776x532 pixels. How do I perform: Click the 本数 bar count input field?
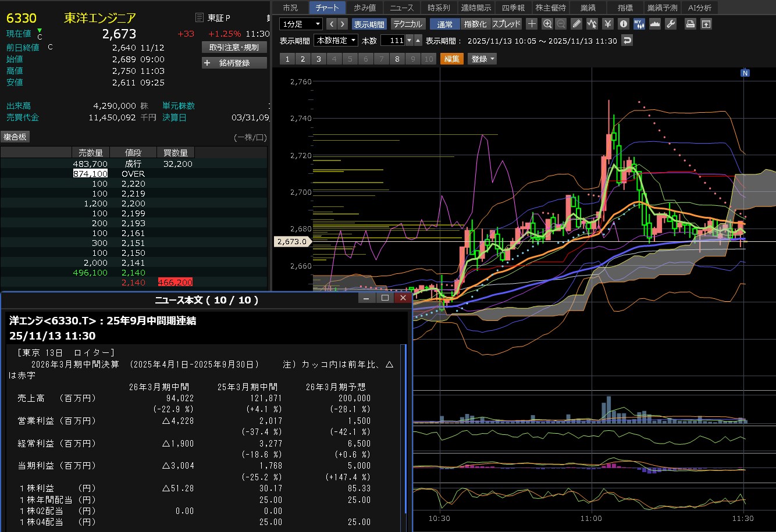392,41
